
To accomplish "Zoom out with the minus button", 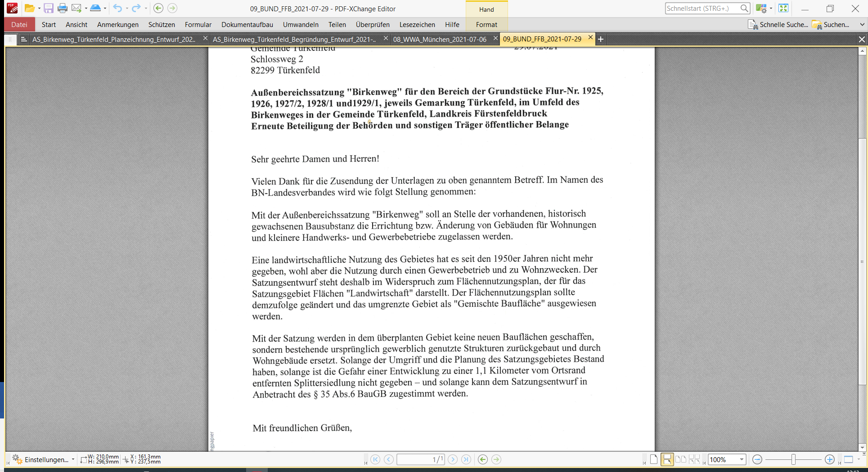I will coord(757,459).
